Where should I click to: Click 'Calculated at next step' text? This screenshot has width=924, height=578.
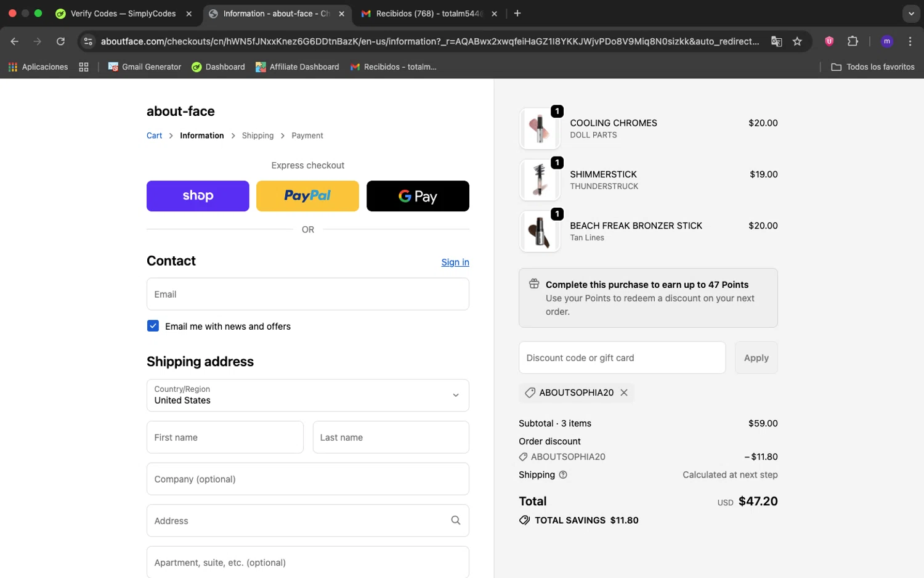point(730,474)
